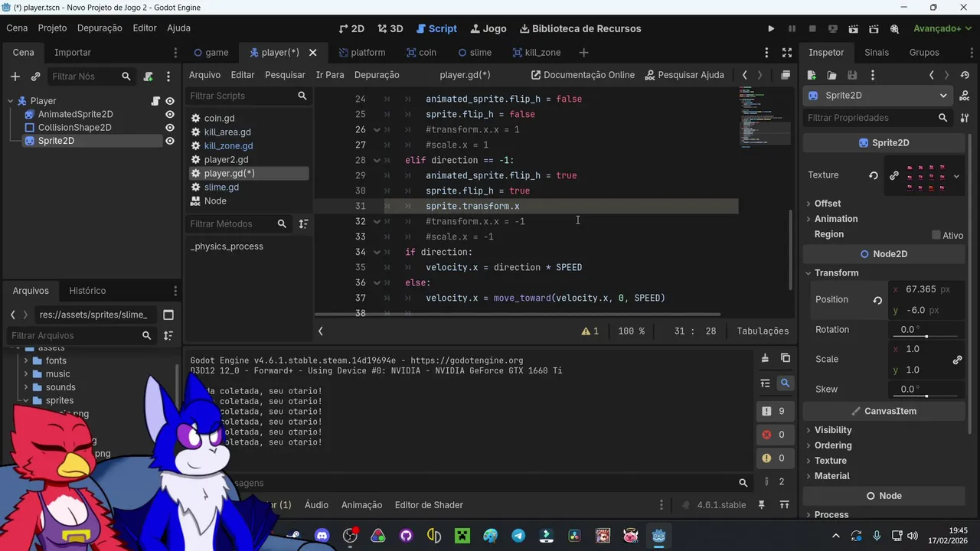Hide the AnimatedSprite2D node eye icon
Screen dimensions: 980x551
(x=170, y=114)
